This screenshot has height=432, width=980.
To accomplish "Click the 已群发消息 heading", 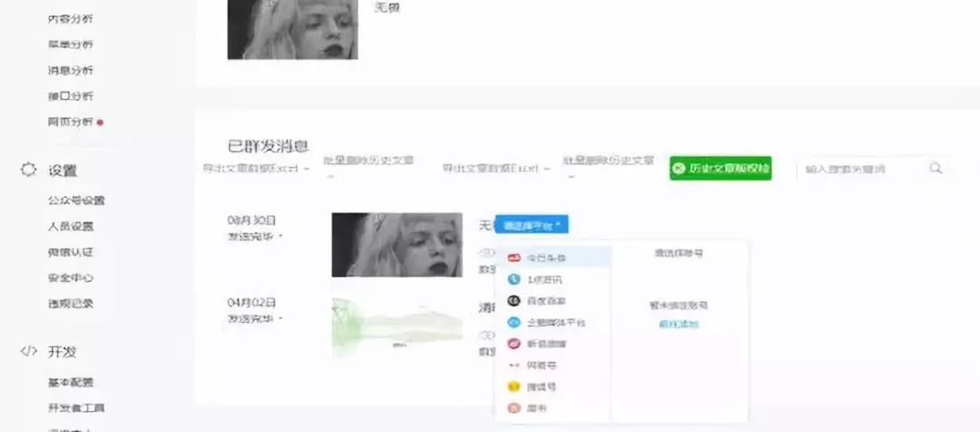I will [x=269, y=146].
